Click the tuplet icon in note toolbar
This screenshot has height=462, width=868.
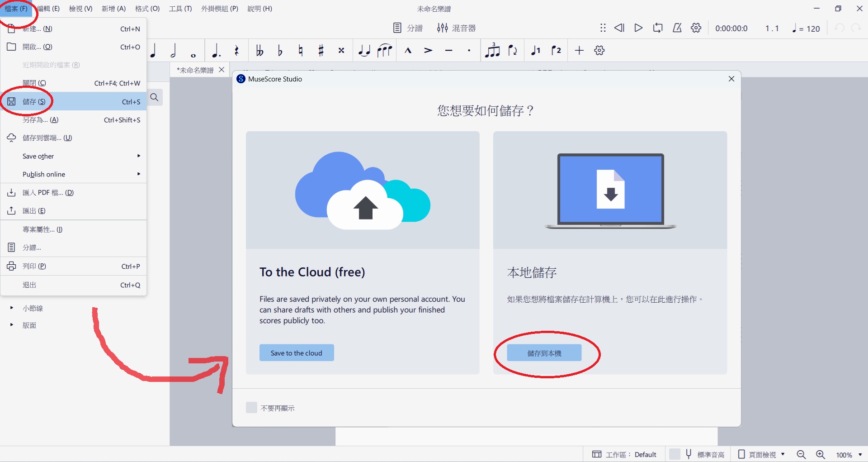click(x=492, y=51)
